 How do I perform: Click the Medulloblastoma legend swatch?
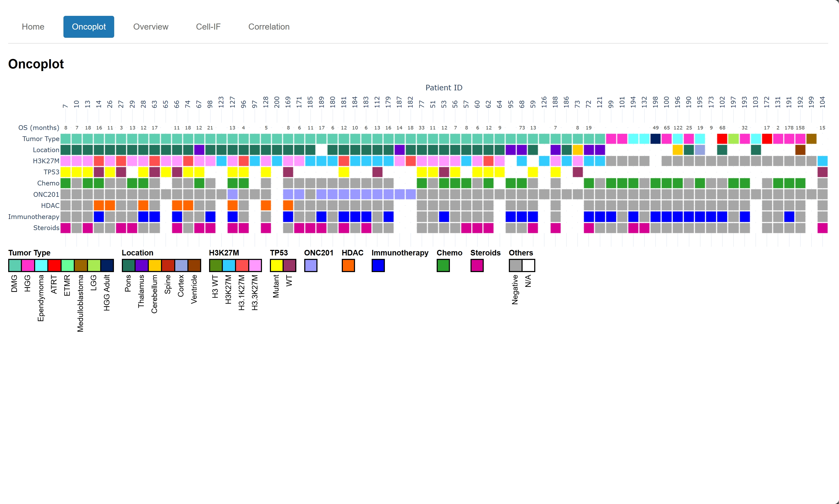click(81, 265)
